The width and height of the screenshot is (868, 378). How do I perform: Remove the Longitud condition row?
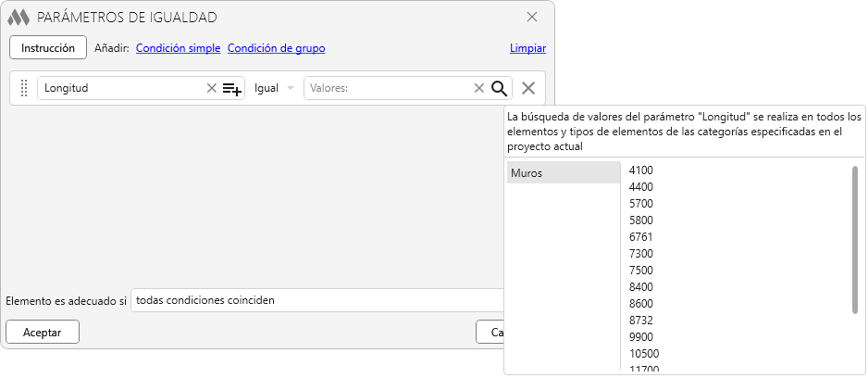pos(528,88)
